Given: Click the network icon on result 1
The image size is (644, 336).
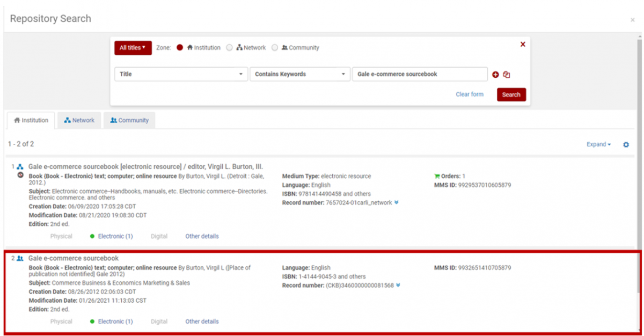Looking at the screenshot, I should (20, 167).
